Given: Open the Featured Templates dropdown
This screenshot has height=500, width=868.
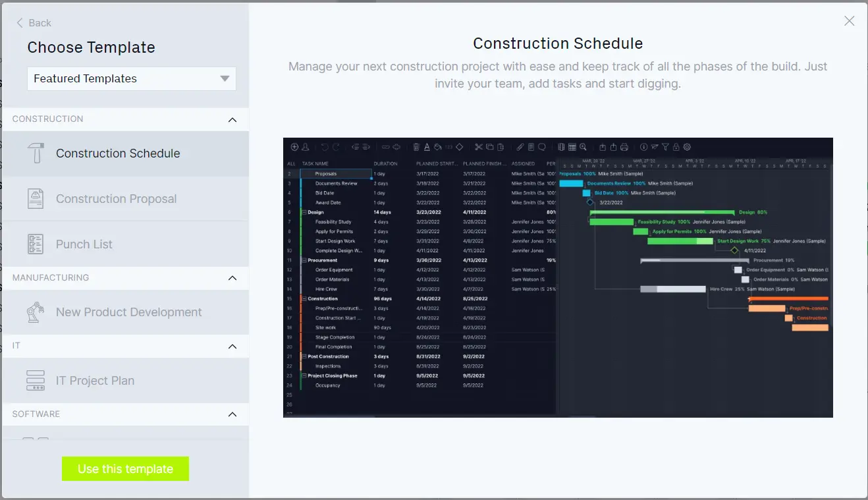Looking at the screenshot, I should click(132, 78).
